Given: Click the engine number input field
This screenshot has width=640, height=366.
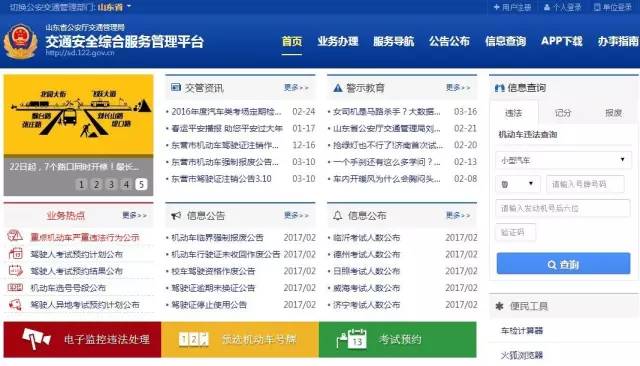Looking at the screenshot, I should tap(563, 208).
